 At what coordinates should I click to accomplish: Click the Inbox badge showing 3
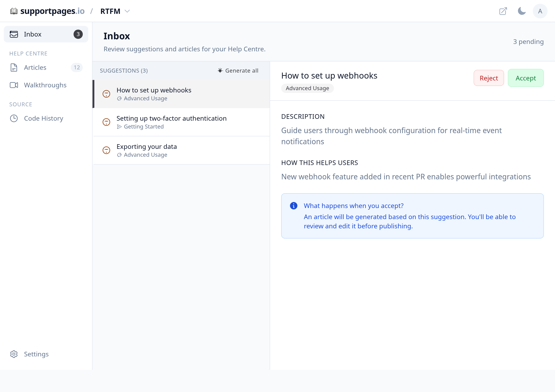tap(78, 34)
